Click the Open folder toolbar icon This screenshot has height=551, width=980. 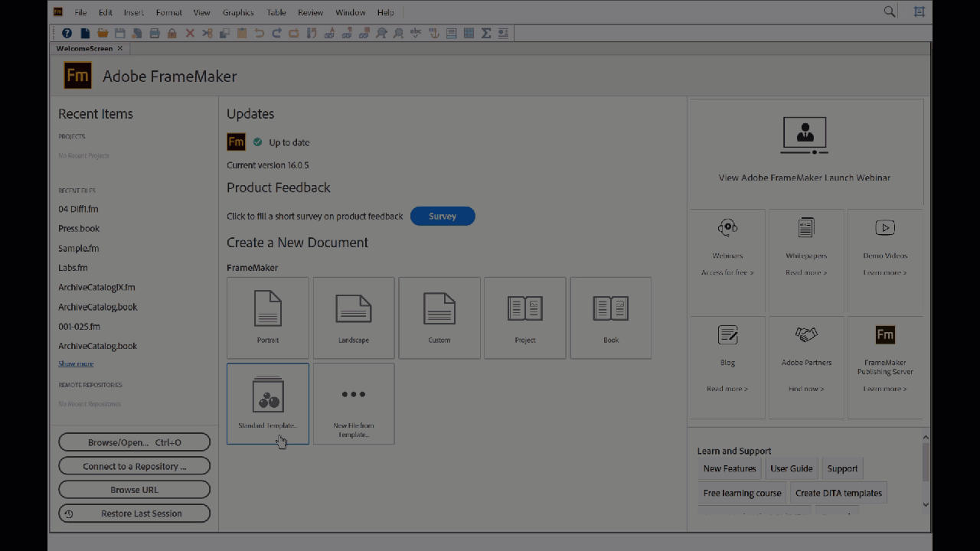click(103, 33)
